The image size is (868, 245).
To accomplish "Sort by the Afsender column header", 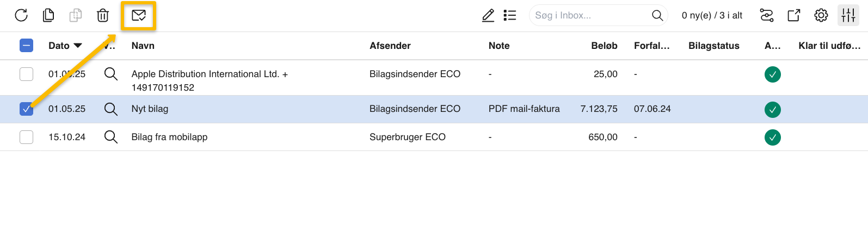I will 390,46.
